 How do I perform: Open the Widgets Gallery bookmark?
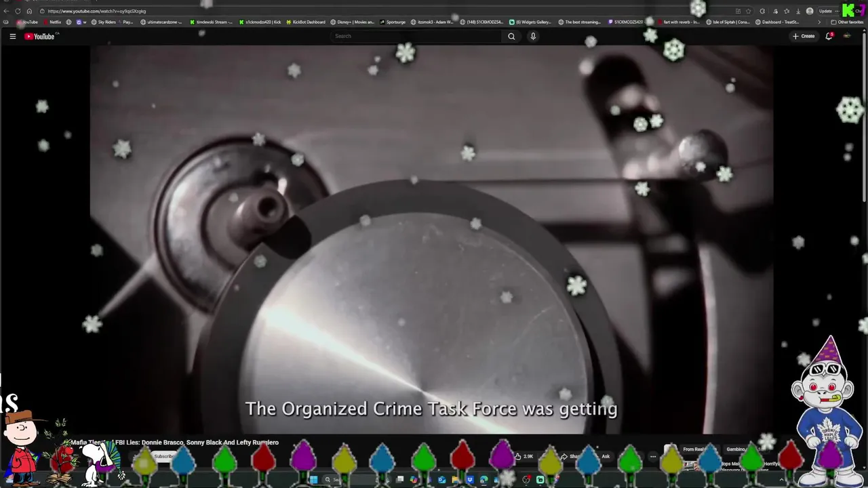click(530, 22)
